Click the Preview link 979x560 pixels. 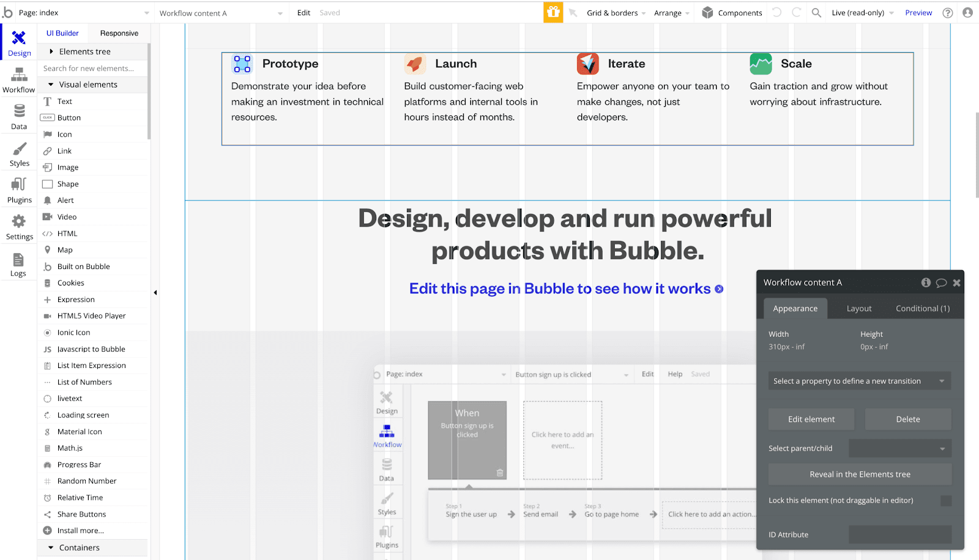click(918, 12)
